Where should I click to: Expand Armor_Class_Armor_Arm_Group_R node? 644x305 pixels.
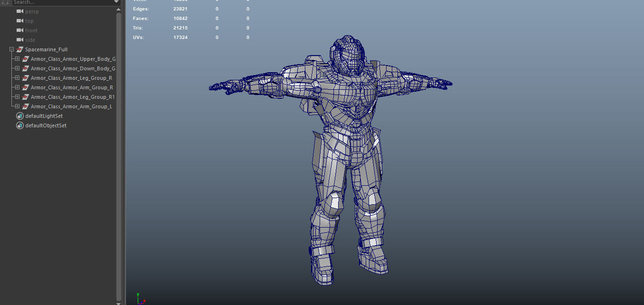pyautogui.click(x=17, y=87)
